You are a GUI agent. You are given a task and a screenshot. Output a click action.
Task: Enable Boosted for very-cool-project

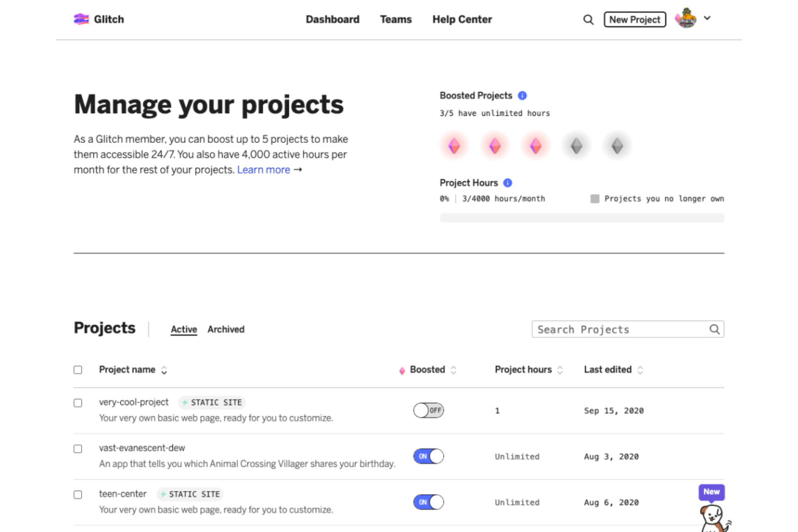click(429, 410)
